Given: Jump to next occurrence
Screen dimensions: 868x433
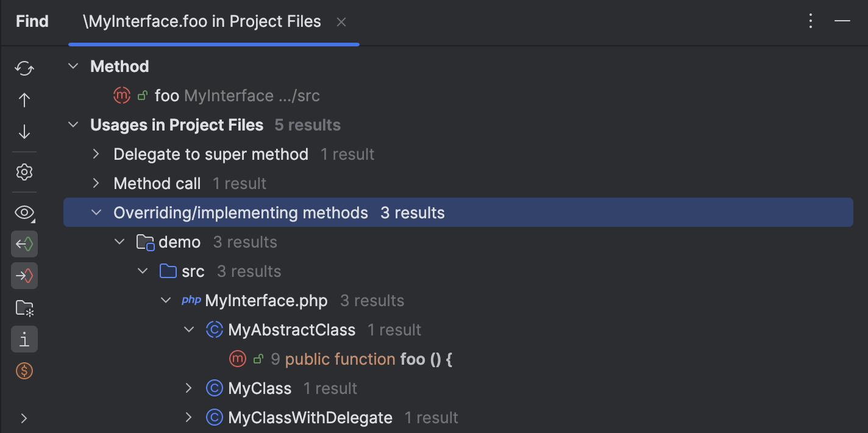Looking at the screenshot, I should tap(24, 131).
